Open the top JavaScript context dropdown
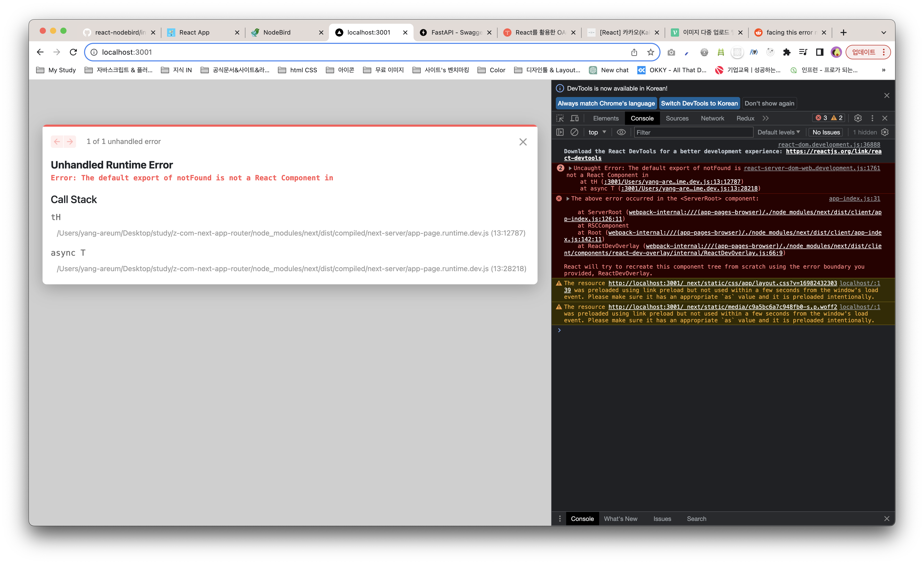This screenshot has height=564, width=924. [597, 132]
